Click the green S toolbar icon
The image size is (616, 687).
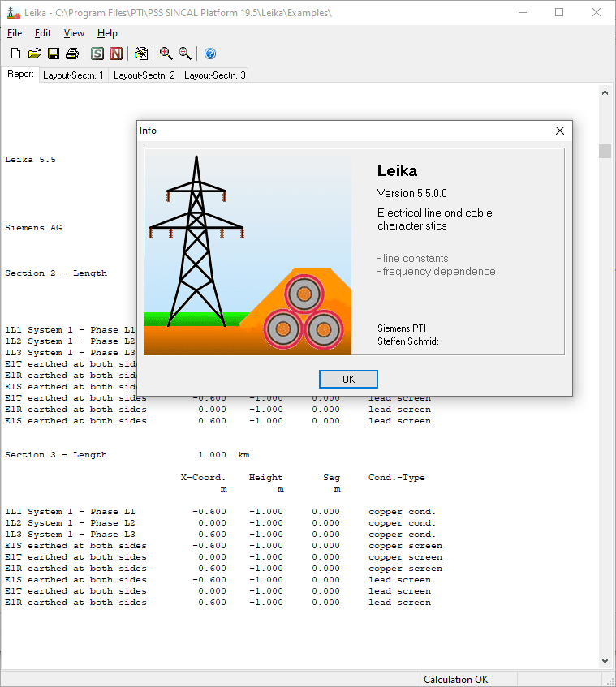[x=97, y=54]
